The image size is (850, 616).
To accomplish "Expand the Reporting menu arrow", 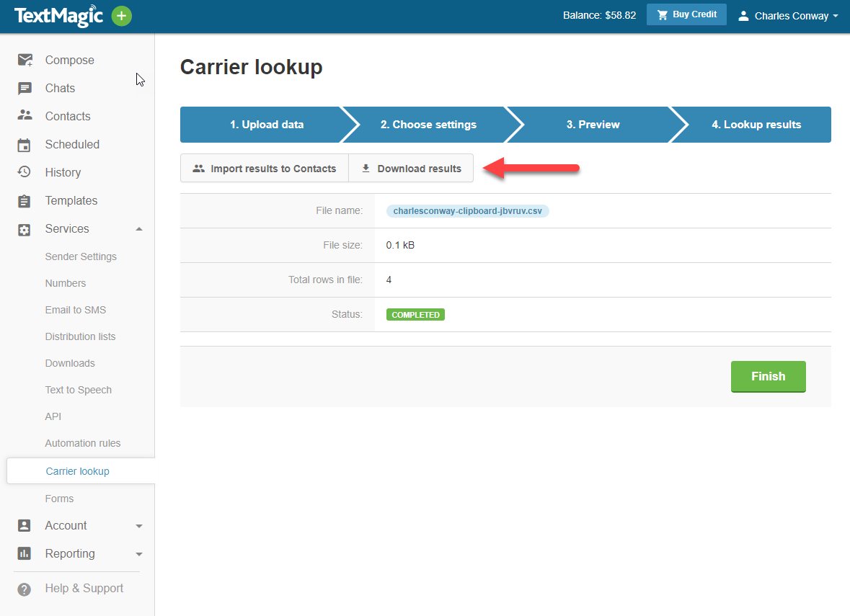I will (x=139, y=554).
